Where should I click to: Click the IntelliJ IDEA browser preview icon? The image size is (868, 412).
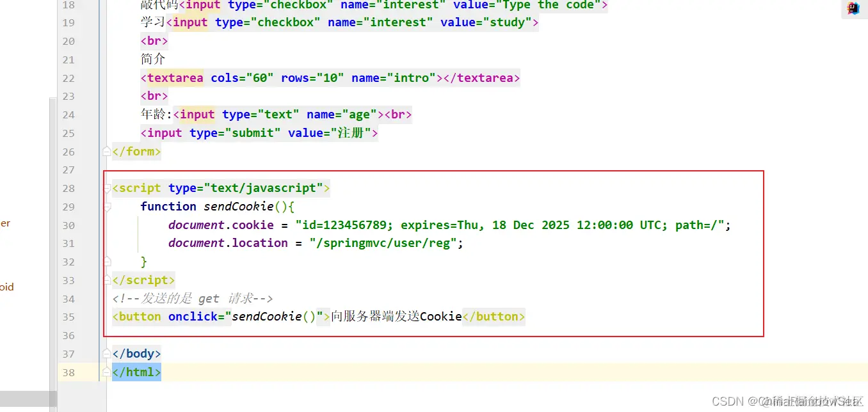click(x=853, y=8)
